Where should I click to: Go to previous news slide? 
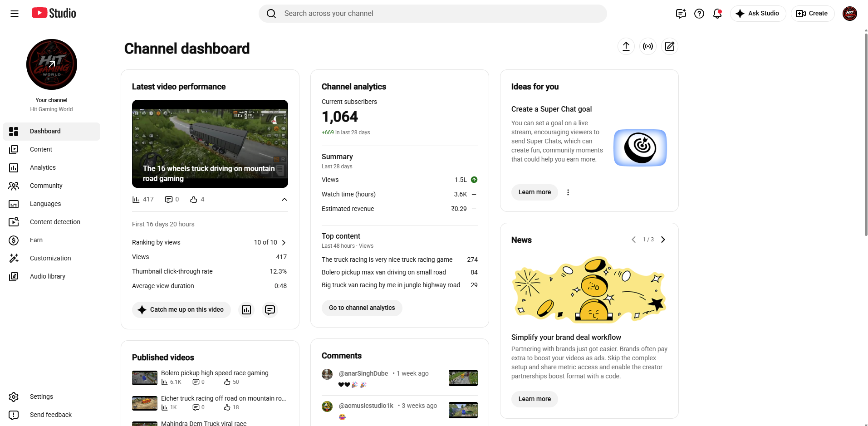pos(634,240)
